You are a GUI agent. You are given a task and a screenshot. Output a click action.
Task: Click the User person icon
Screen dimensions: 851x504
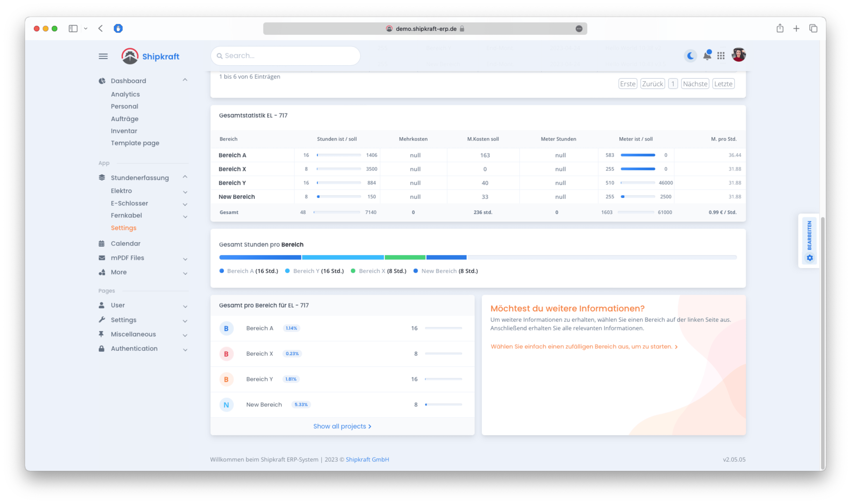click(102, 305)
